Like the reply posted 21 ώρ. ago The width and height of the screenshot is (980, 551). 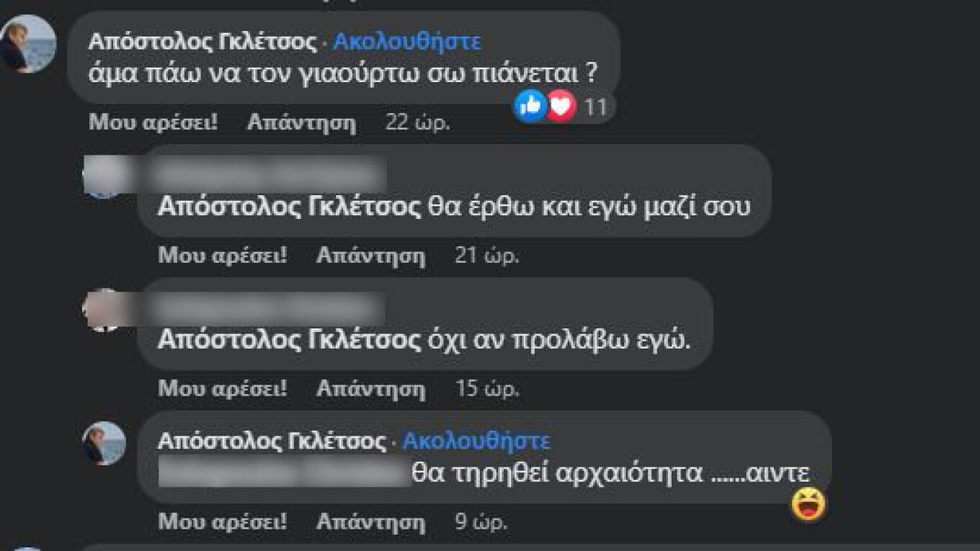(x=222, y=255)
